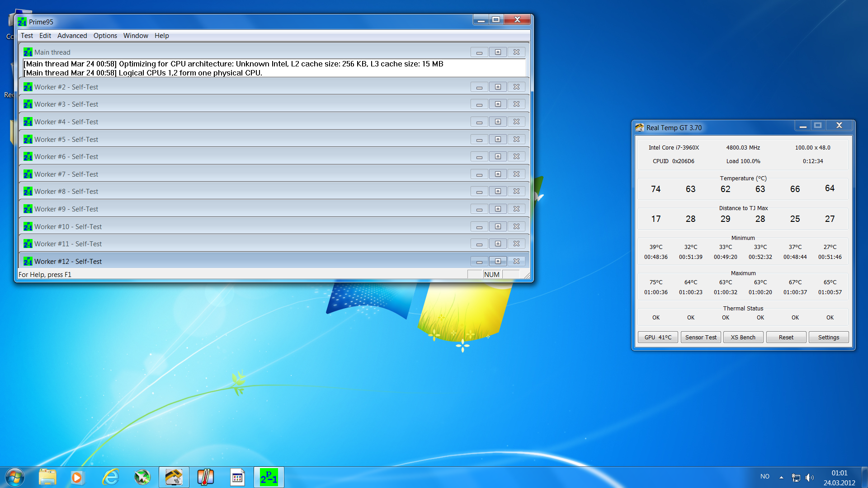Run the Sensor Test in Real Temp
Image resolution: width=868 pixels, height=488 pixels.
tap(701, 337)
